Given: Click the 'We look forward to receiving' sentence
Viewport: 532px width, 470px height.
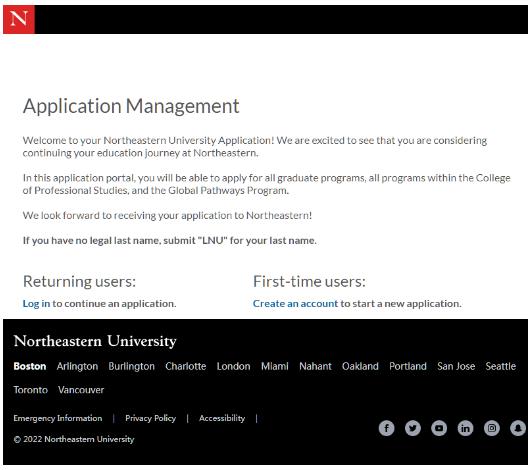Looking at the screenshot, I should pos(167,215).
